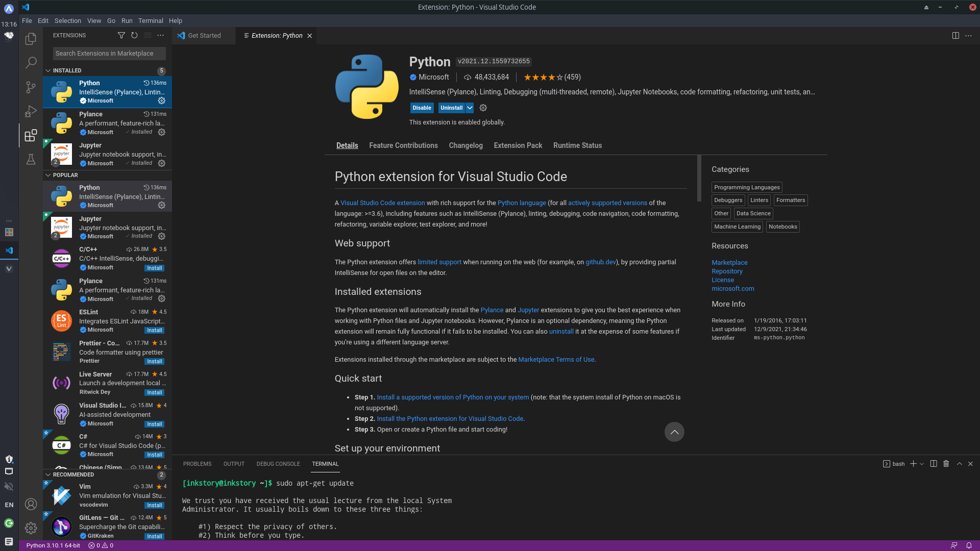
Task: Filter extensions with the funnel icon
Action: tap(121, 35)
